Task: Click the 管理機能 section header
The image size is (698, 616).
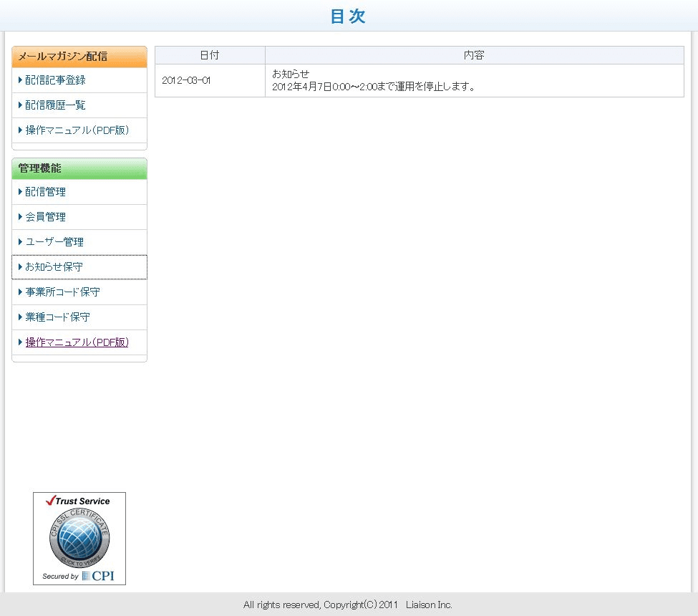Action: click(79, 168)
